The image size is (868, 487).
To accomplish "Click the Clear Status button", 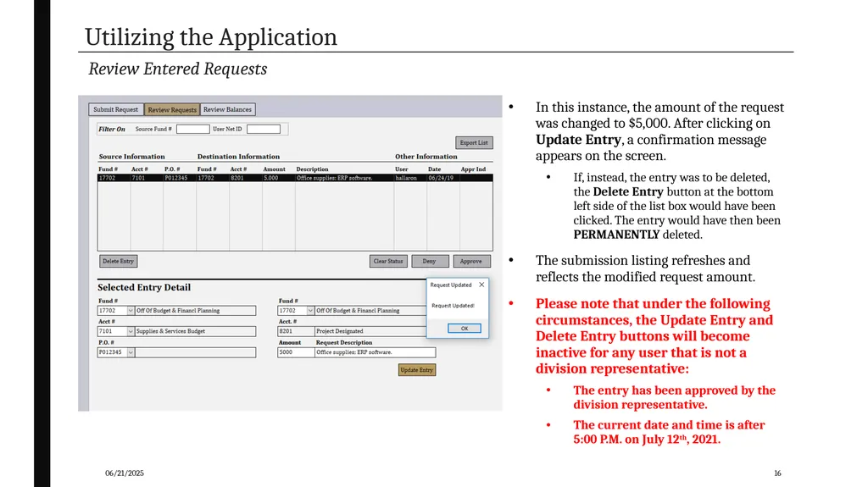I will [388, 261].
